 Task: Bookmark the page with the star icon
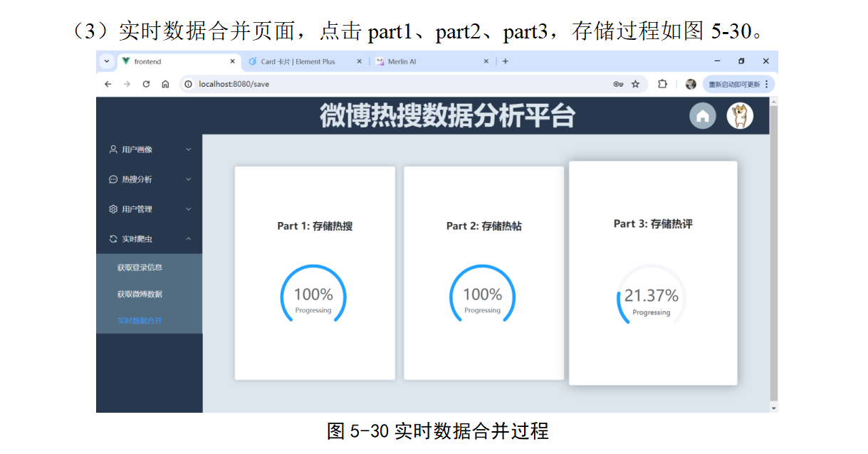coord(635,84)
